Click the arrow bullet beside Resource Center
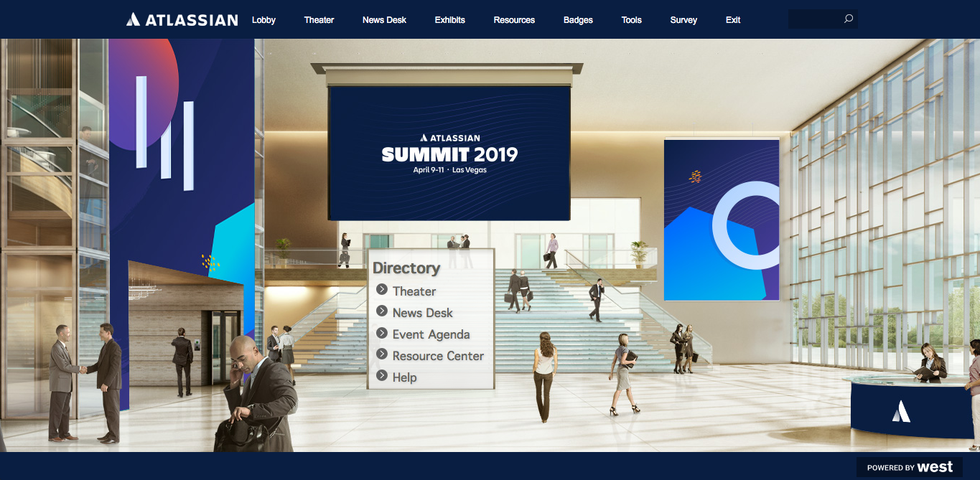 pos(382,354)
